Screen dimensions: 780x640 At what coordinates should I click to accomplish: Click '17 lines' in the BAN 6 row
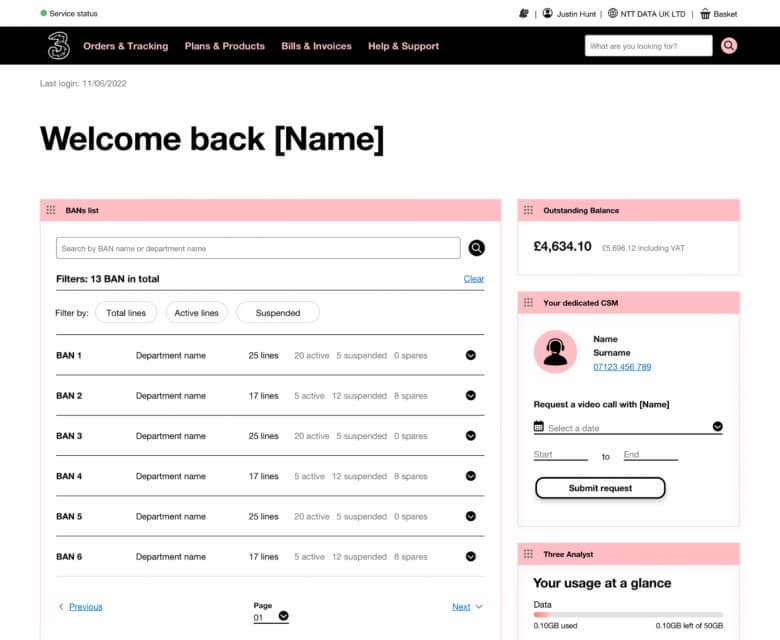[264, 556]
